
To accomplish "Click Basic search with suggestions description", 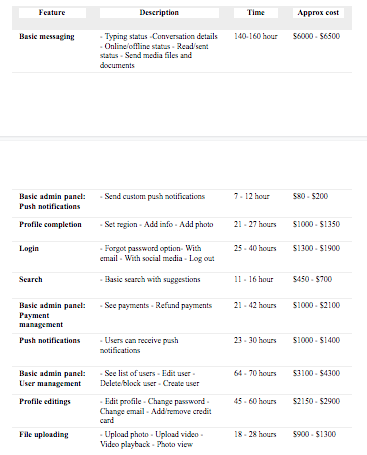I will click(x=150, y=279).
